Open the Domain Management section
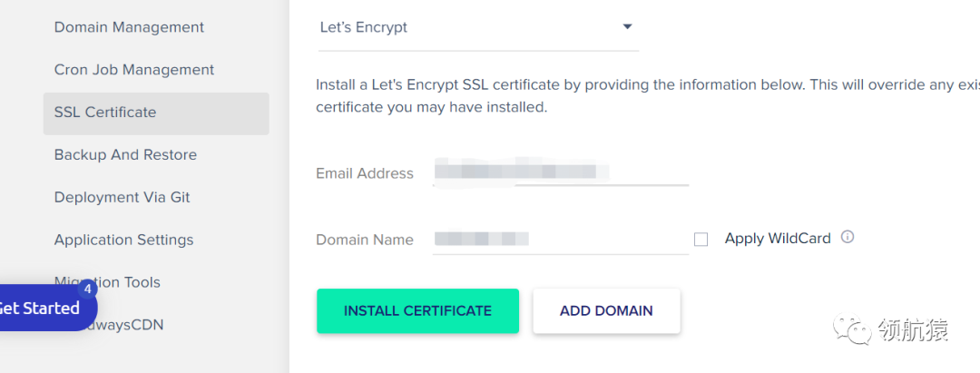 129,27
